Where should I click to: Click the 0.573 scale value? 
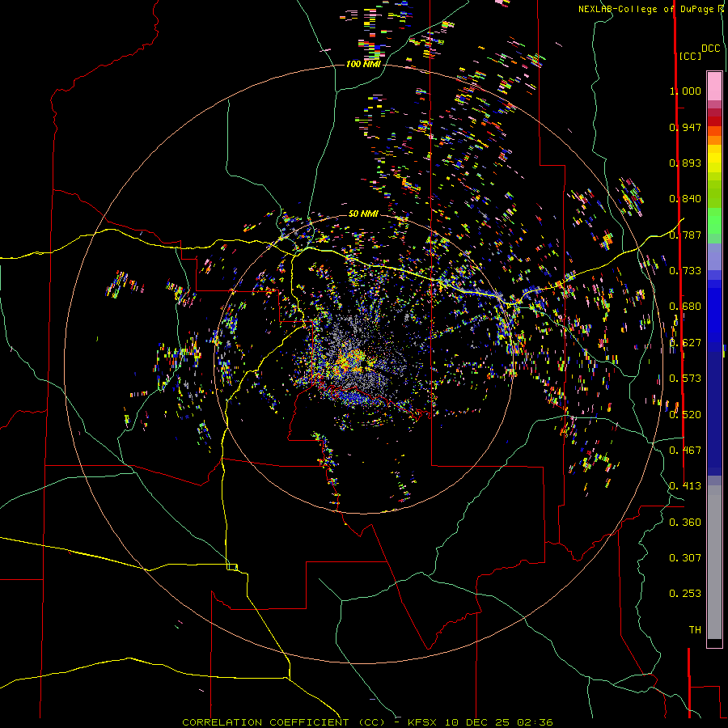click(x=685, y=379)
